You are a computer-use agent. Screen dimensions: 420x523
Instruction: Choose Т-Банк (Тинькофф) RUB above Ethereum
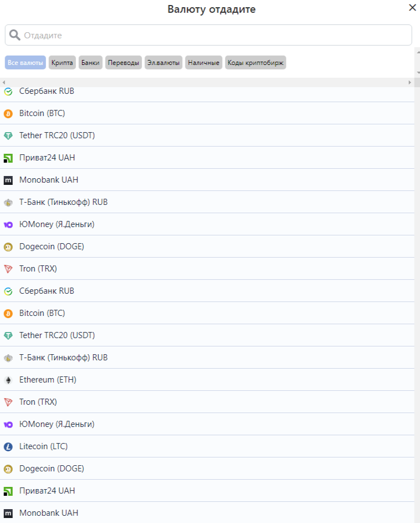[207, 358]
